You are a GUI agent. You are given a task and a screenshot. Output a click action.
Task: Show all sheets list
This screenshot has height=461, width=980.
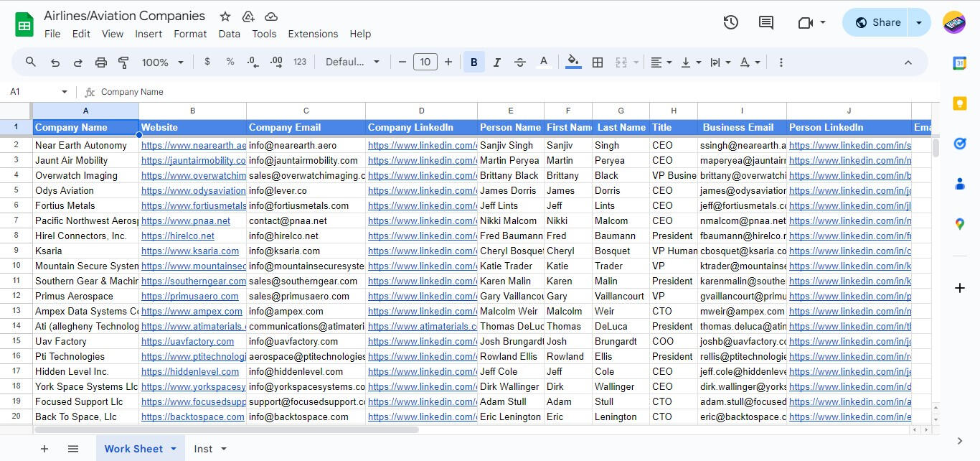(73, 449)
